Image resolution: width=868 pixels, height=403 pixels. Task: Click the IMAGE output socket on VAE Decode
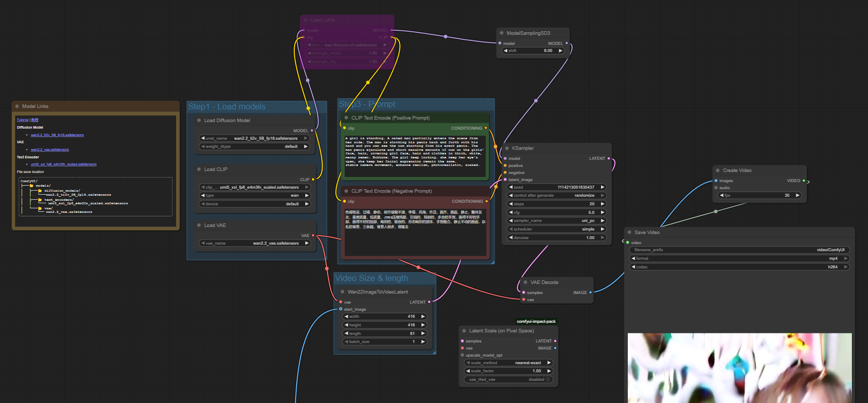[590, 293]
